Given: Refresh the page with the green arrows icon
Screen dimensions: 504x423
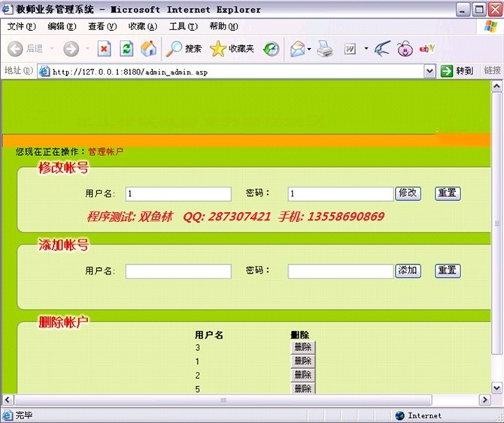Looking at the screenshot, I should [x=126, y=49].
